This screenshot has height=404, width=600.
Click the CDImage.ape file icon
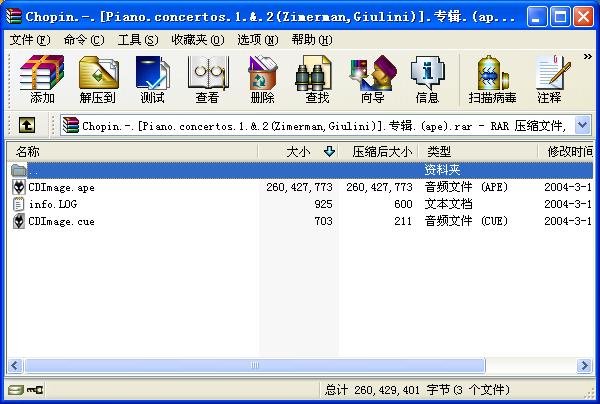pos(19,187)
